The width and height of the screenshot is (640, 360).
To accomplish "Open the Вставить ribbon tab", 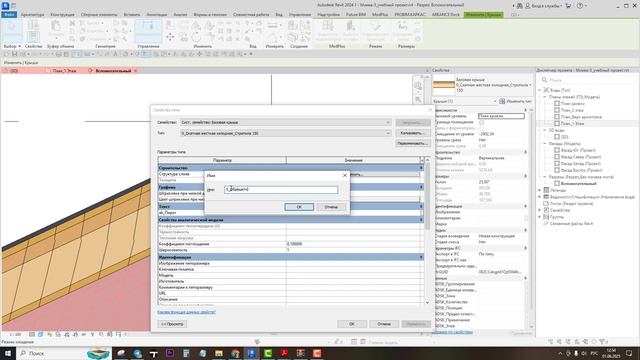I will (131, 15).
